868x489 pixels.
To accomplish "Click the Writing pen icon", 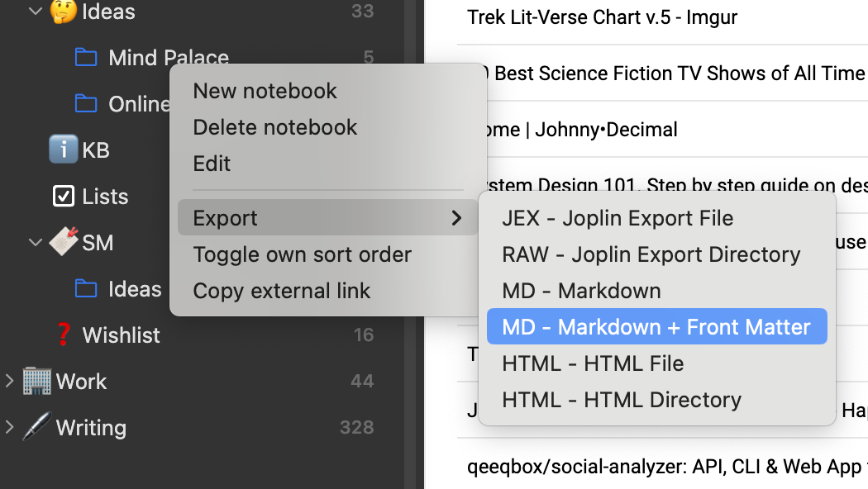I will pos(37,427).
